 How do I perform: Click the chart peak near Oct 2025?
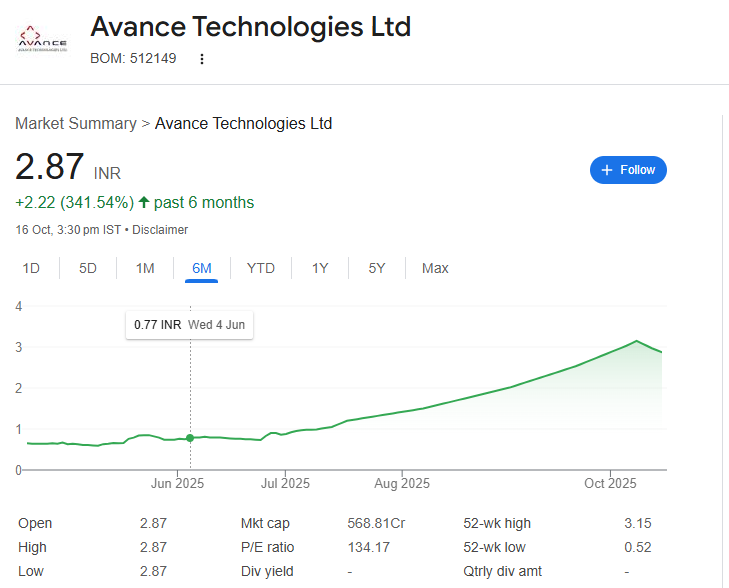(x=636, y=341)
